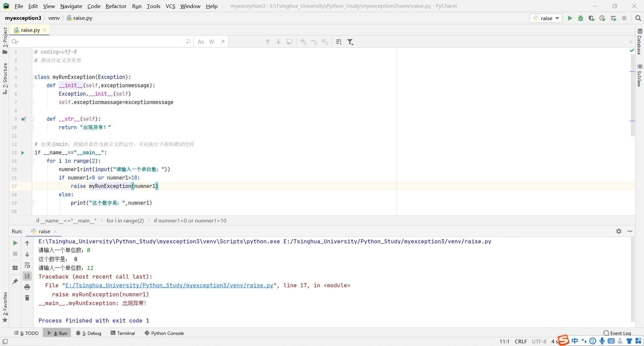The width and height of the screenshot is (644, 346).
Task: Stop process using toolbar stop icon
Action: pyautogui.click(x=624, y=18)
